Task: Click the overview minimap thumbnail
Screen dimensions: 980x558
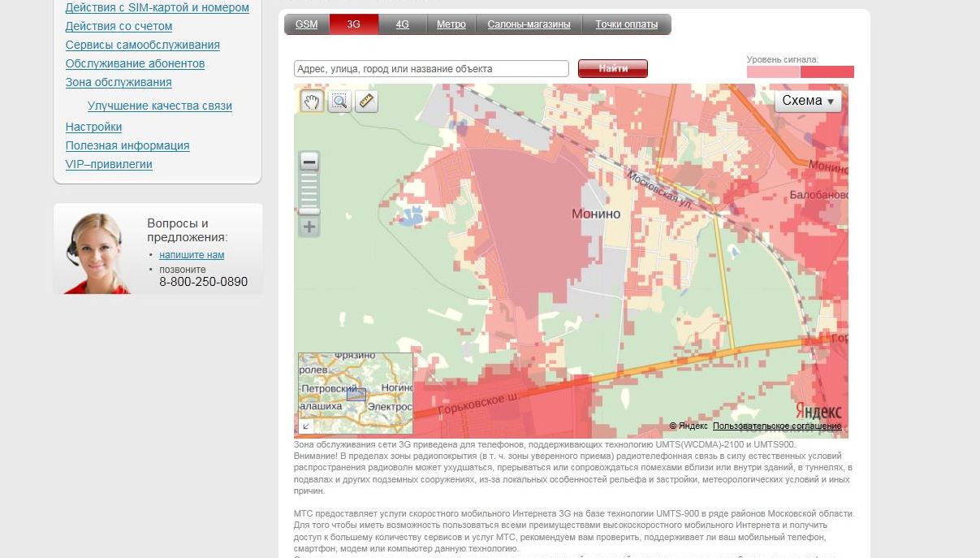Action: click(x=356, y=393)
